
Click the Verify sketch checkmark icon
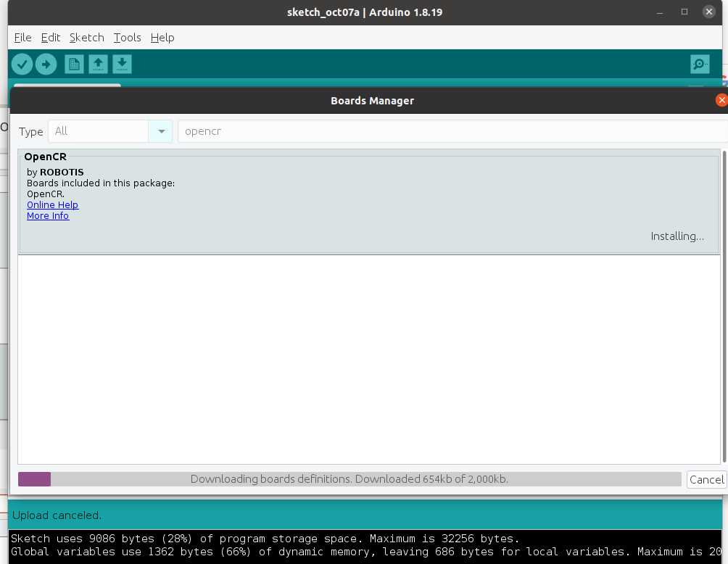point(22,64)
